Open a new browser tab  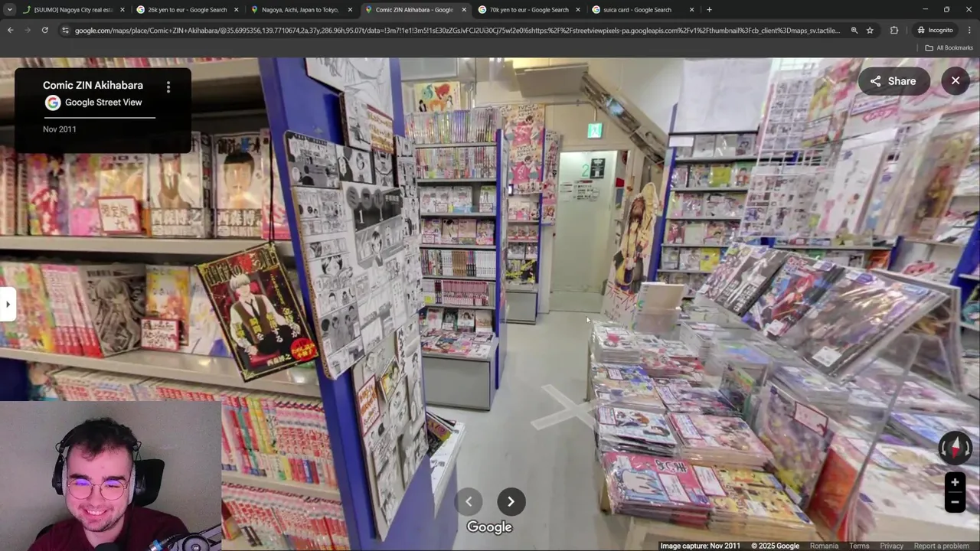pyautogui.click(x=709, y=10)
